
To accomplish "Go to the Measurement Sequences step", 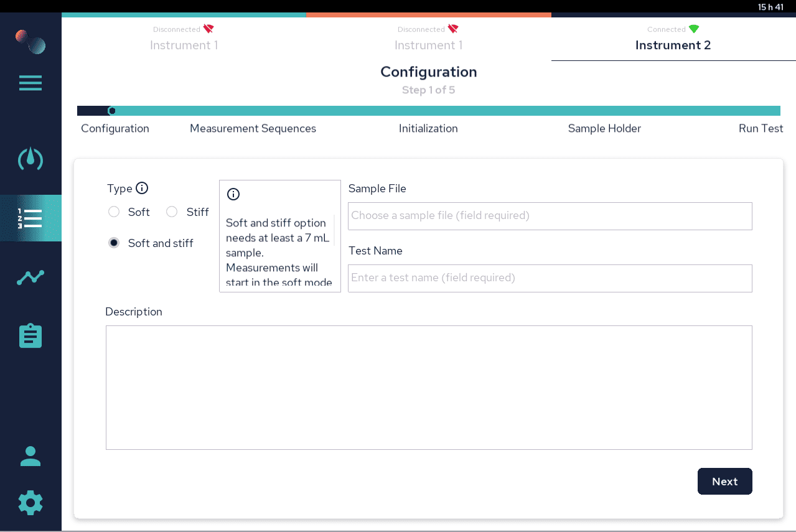I will click(x=253, y=128).
